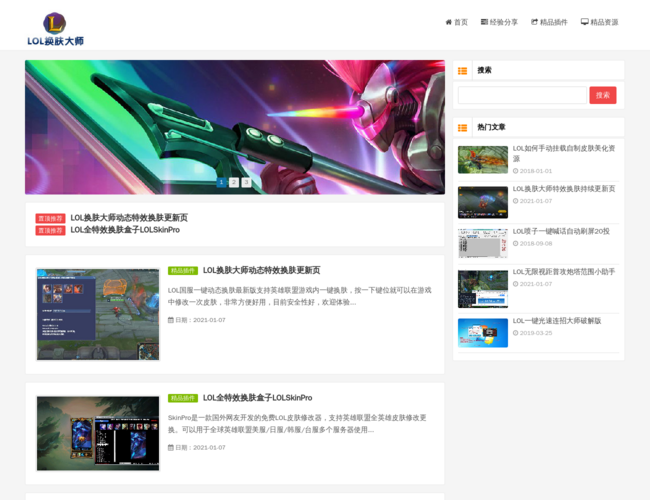Click 精品插件 tag on 动态特效换肤 article

tap(183, 271)
